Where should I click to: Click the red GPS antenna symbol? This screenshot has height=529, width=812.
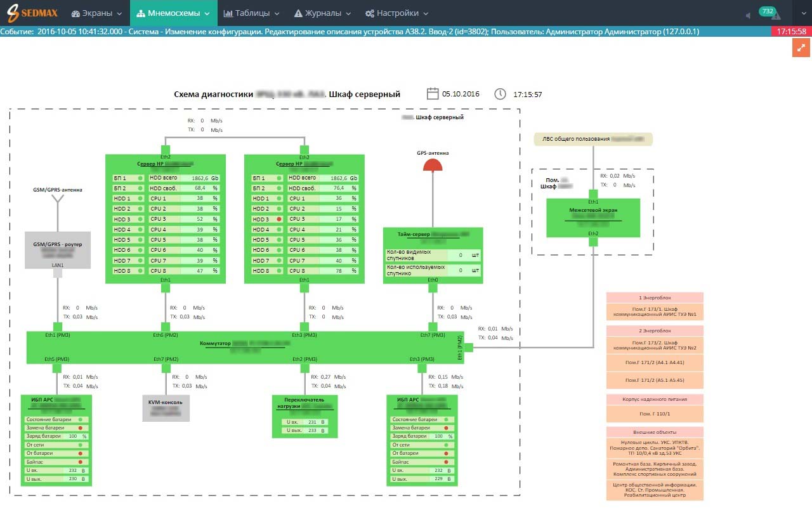coord(433,165)
